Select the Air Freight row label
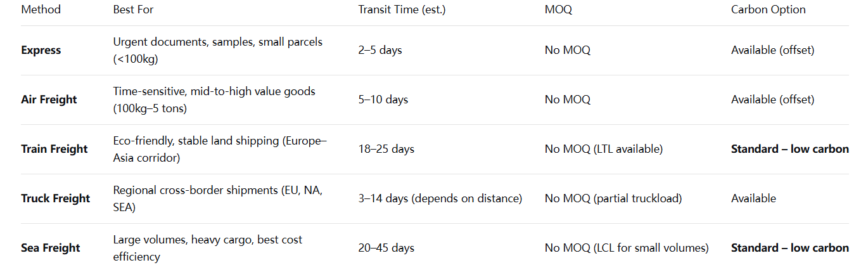 click(49, 100)
